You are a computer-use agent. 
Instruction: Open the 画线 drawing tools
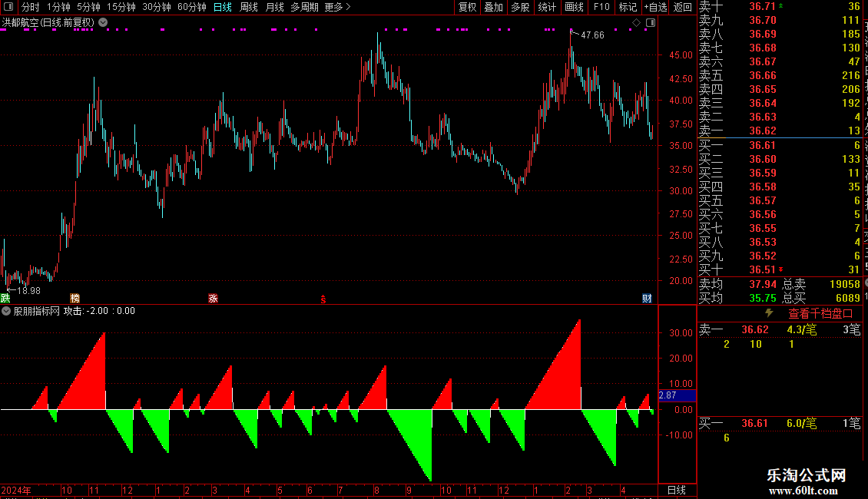point(574,7)
